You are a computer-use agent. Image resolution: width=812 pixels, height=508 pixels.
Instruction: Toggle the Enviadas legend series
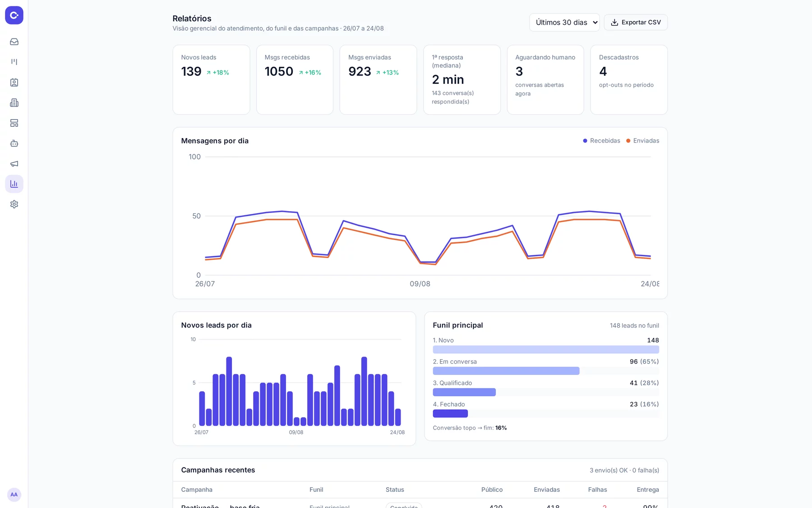642,141
